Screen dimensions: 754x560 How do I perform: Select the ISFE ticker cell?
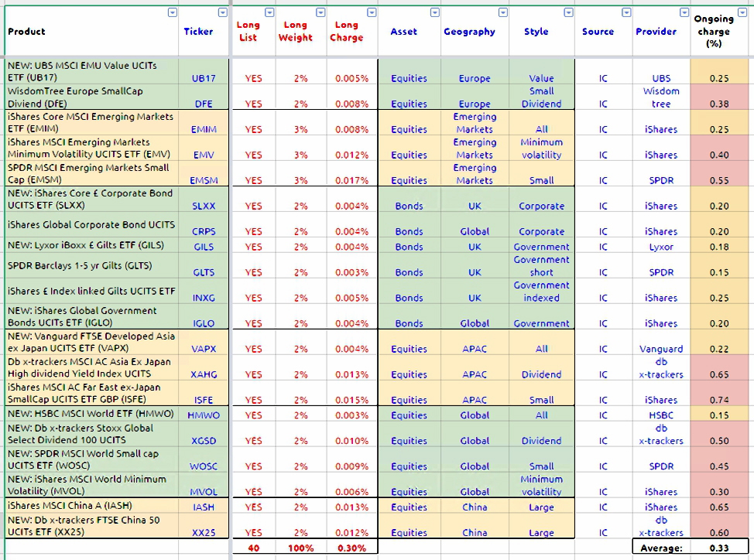[x=204, y=393]
